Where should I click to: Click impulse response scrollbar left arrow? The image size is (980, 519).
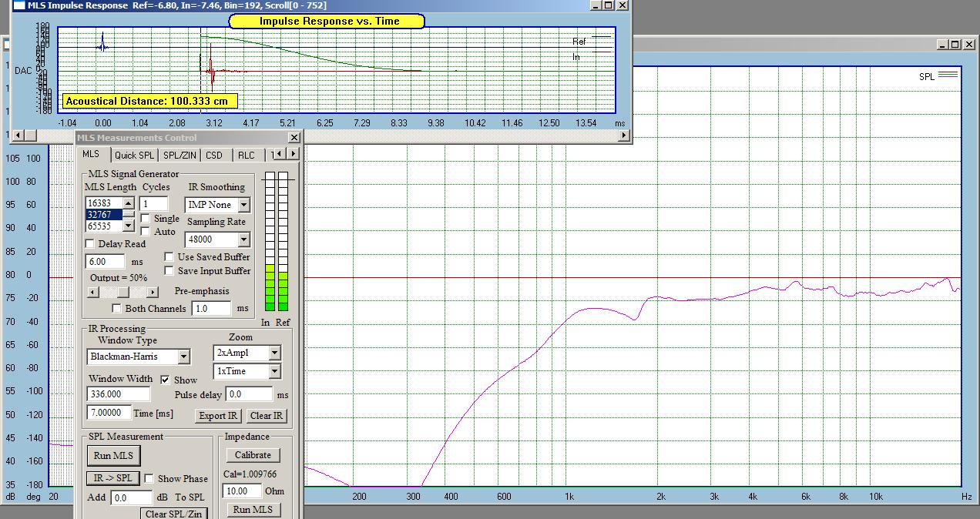pos(17,136)
